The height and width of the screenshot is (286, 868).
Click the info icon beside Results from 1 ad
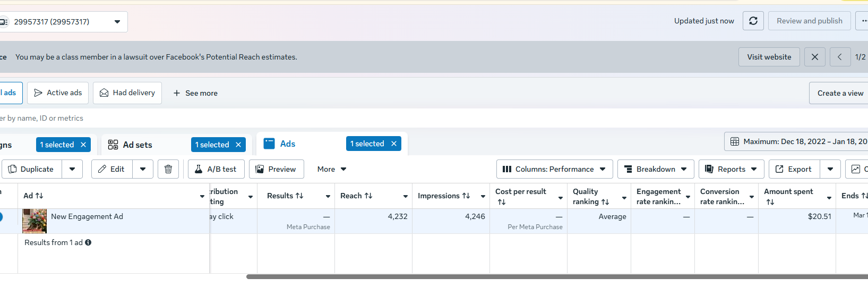pos(88,242)
